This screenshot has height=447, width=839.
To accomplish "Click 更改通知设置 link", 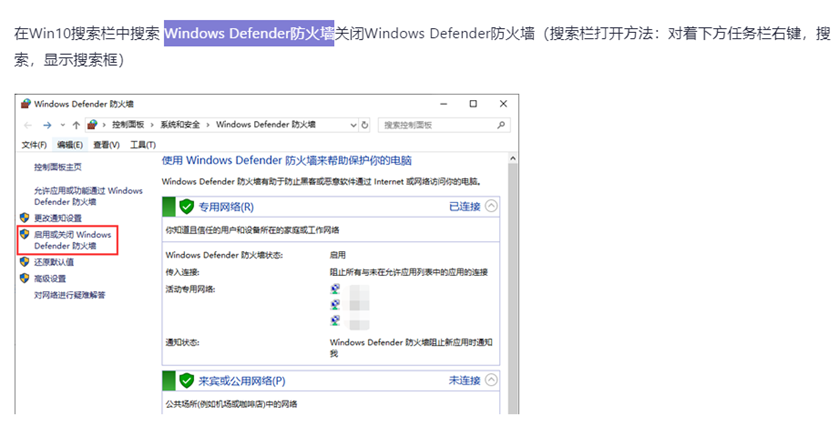I will pos(58,218).
